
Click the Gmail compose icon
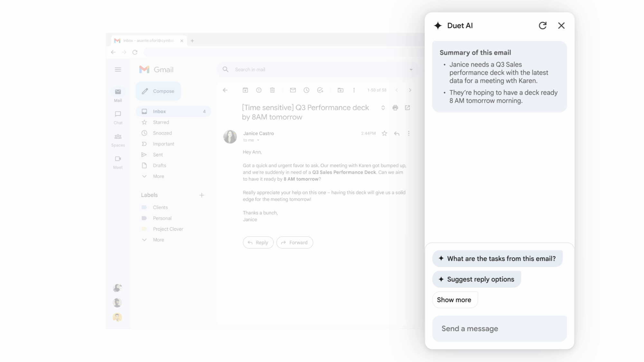pos(145,91)
